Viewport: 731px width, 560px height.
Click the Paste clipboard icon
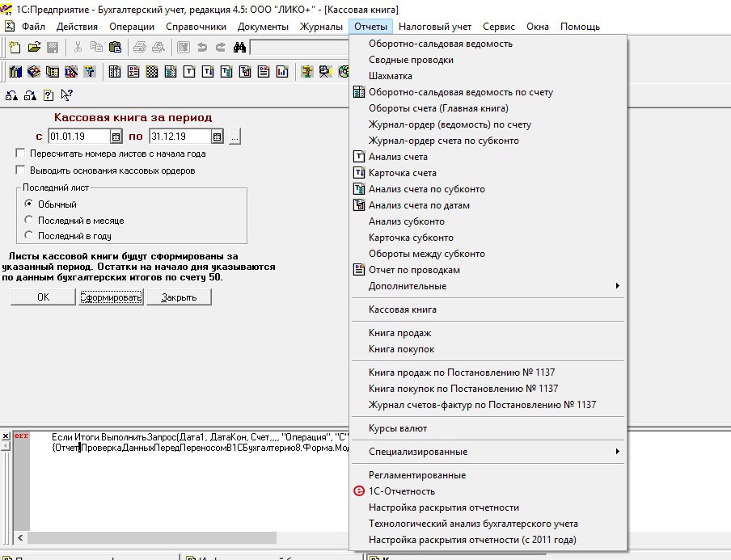coord(115,47)
